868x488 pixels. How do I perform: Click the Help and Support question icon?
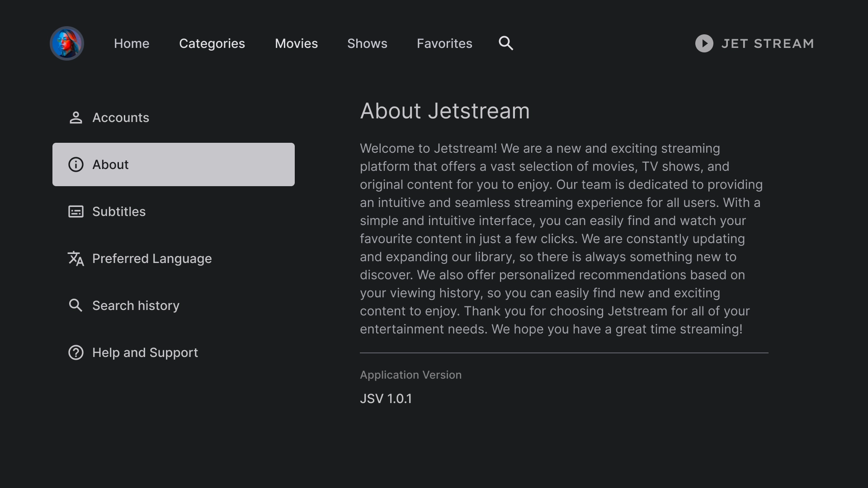coord(76,352)
